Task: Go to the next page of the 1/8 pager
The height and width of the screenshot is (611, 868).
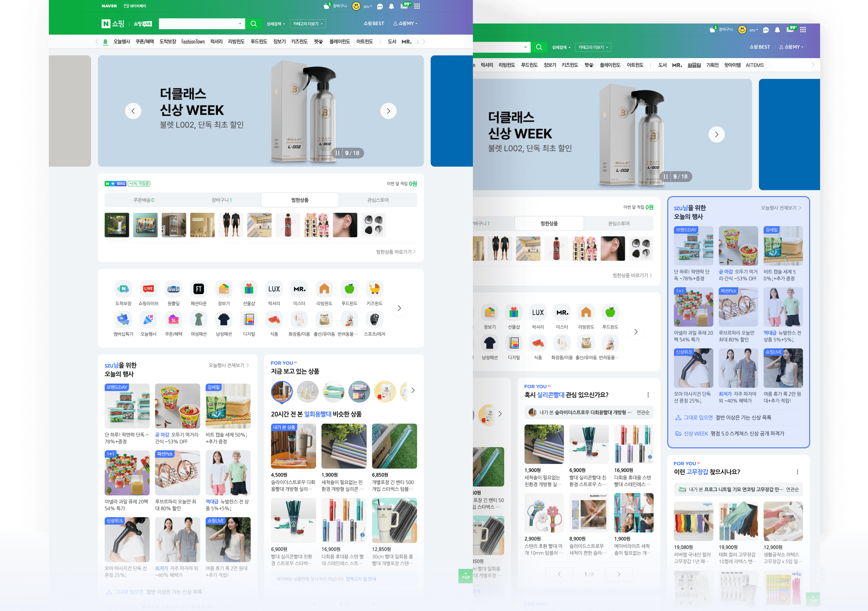Action: click(x=618, y=574)
